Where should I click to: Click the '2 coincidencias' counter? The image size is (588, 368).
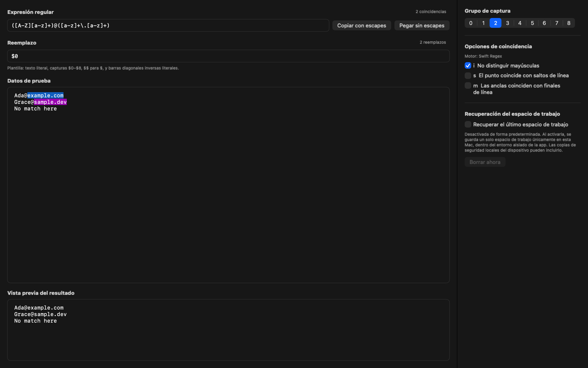tap(431, 12)
